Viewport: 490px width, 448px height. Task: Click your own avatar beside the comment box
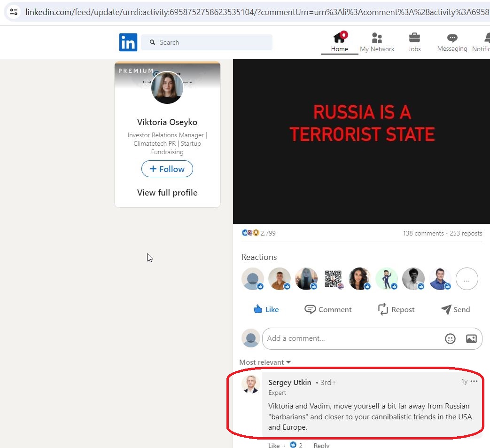pos(251,338)
